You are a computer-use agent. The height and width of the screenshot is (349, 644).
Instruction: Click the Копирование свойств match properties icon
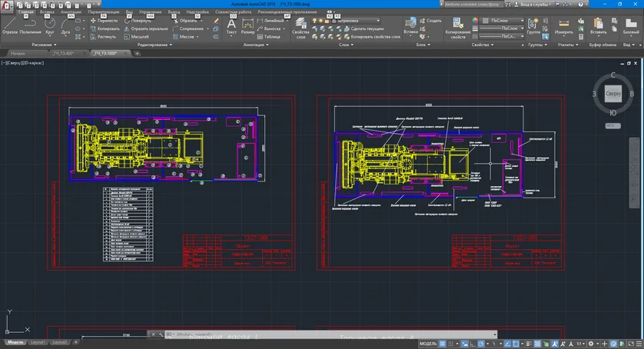(x=458, y=28)
